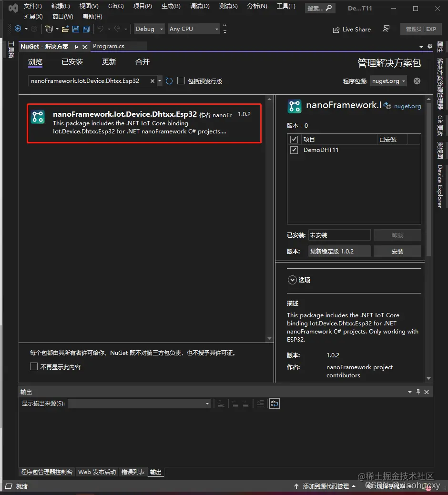Uncheck the DemoDHT11 project checkbox

pyautogui.click(x=294, y=150)
